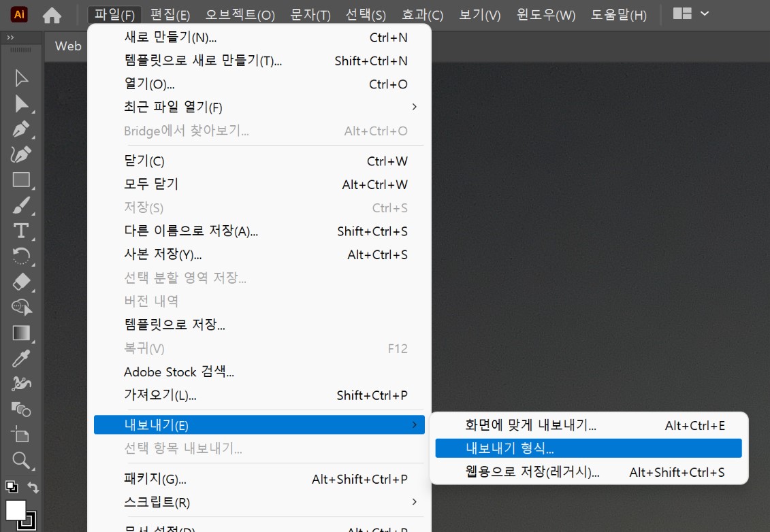Open the 보기(V) menu
The width and height of the screenshot is (770, 532).
coord(480,15)
